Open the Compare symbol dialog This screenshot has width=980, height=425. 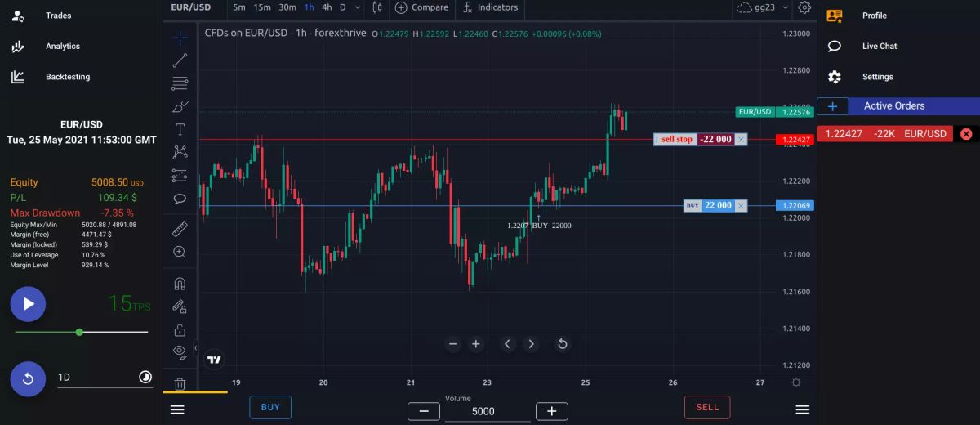[422, 7]
